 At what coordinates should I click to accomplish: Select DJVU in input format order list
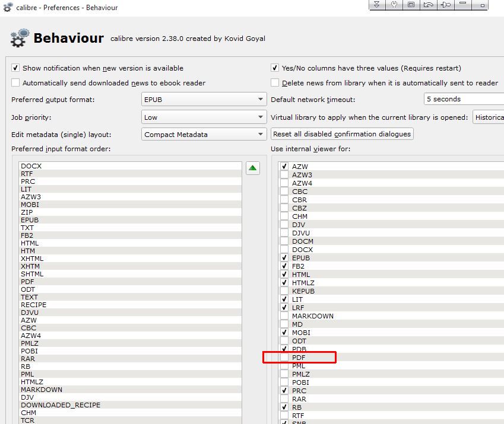pos(130,313)
